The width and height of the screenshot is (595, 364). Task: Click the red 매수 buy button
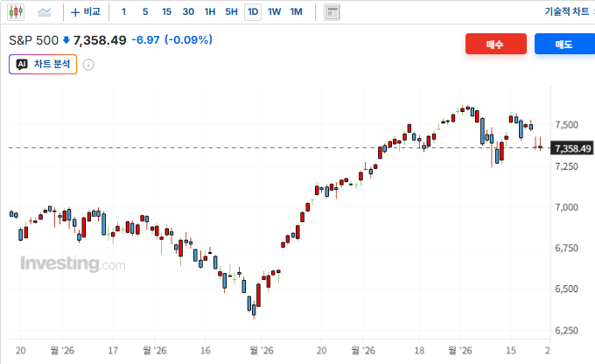[496, 44]
